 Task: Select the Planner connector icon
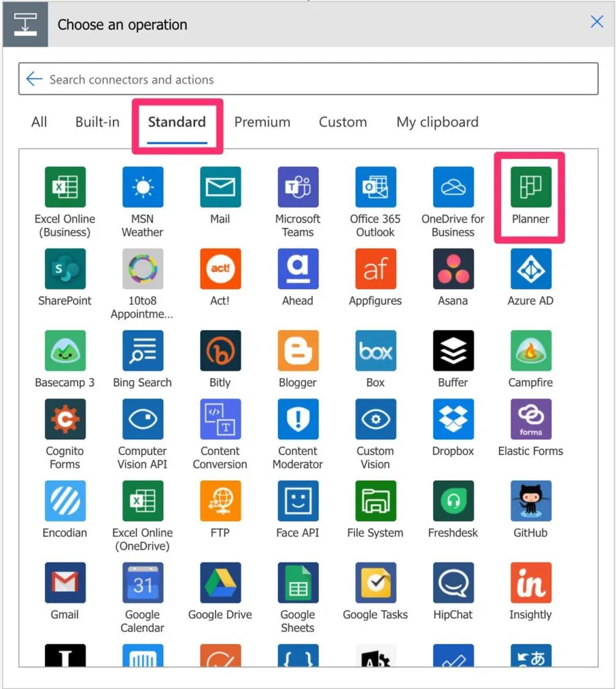tap(530, 187)
